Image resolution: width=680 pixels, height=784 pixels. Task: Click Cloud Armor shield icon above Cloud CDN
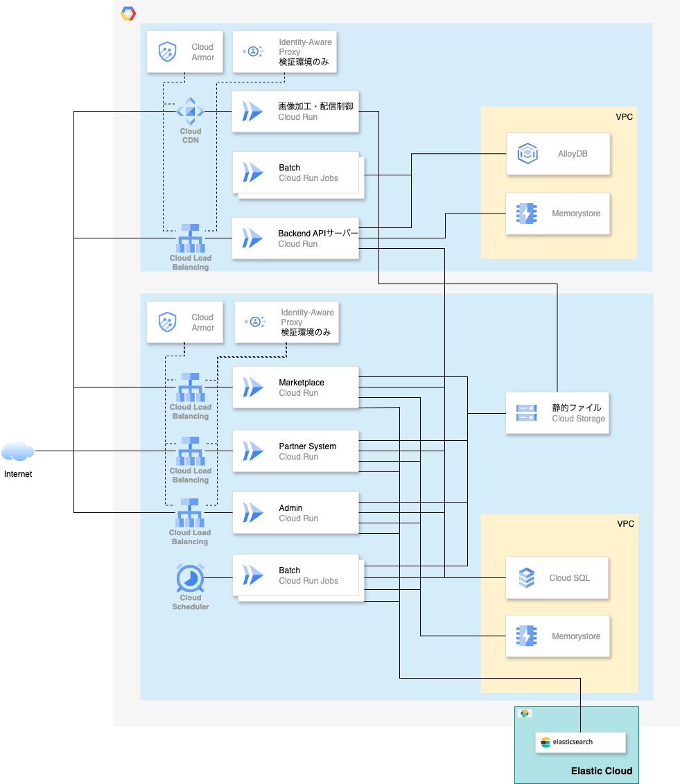point(168,51)
